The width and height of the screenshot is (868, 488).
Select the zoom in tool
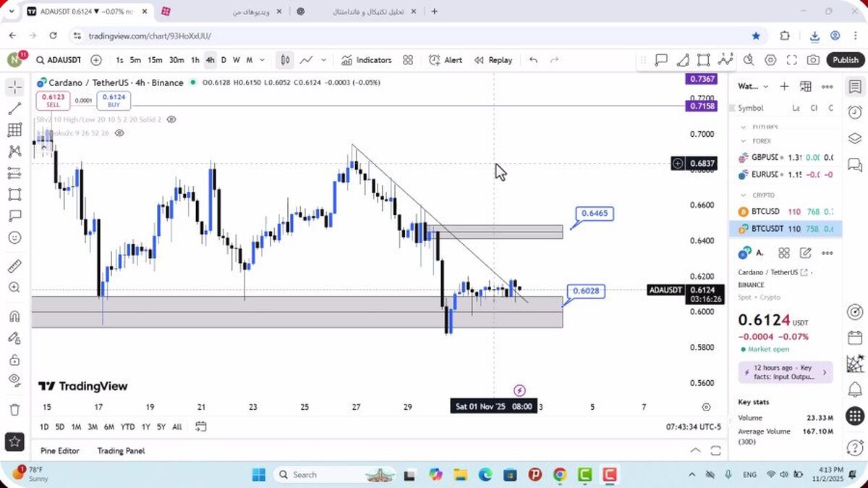[x=14, y=287]
